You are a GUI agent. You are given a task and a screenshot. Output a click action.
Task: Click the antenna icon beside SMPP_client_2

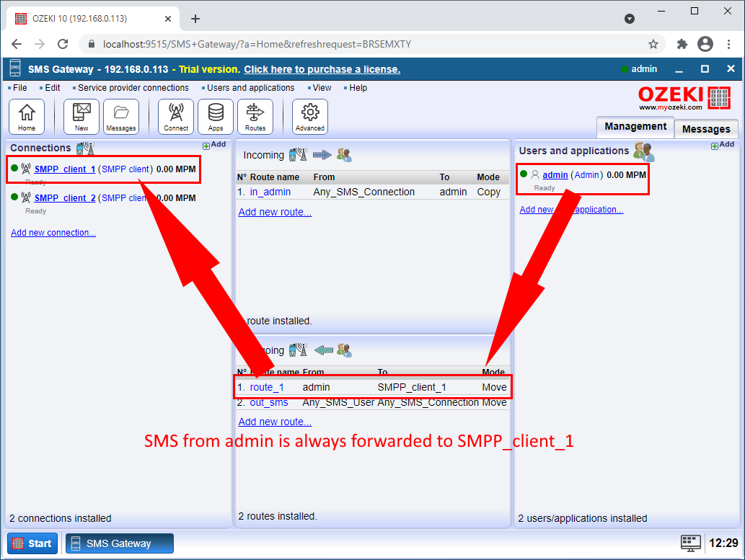coord(26,197)
